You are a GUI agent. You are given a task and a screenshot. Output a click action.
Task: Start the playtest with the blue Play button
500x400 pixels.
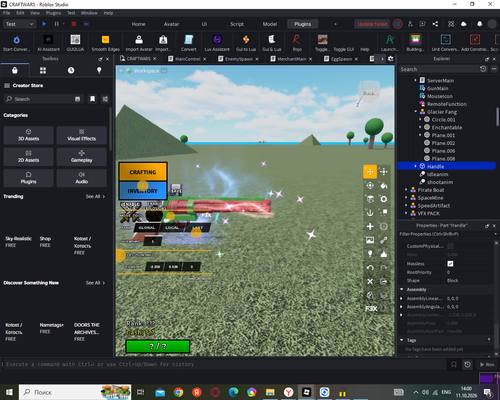(44, 24)
